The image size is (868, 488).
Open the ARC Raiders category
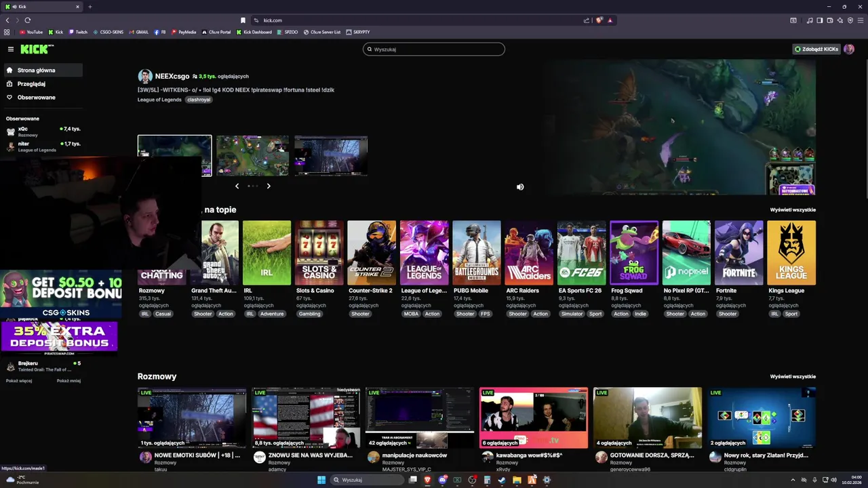[529, 253]
